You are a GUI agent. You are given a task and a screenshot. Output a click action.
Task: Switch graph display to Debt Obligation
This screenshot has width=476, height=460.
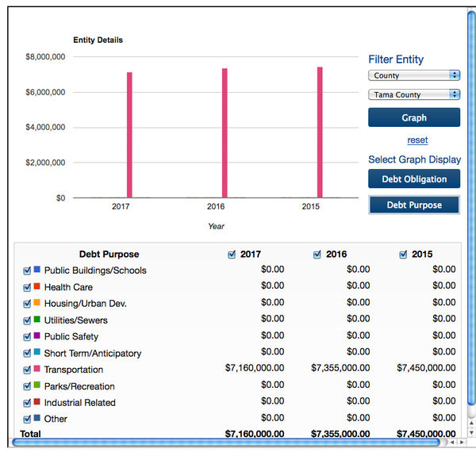click(413, 179)
